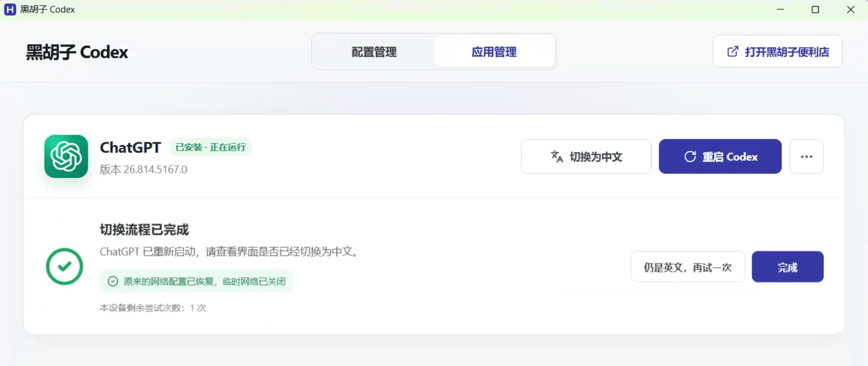Click the ChatGPT green logo icon
Screen dimensions: 868x366
tap(66, 156)
